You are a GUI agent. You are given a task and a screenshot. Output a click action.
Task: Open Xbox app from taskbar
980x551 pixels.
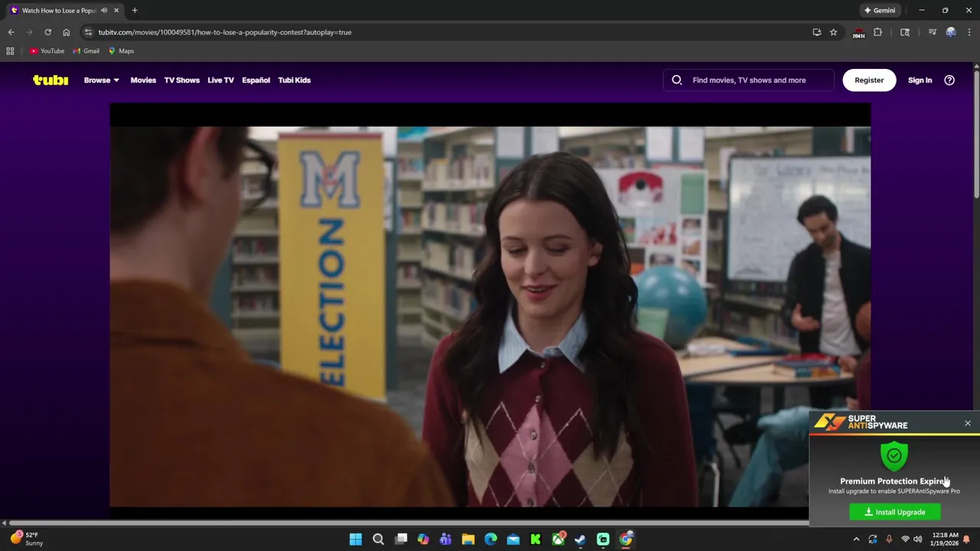(x=559, y=540)
